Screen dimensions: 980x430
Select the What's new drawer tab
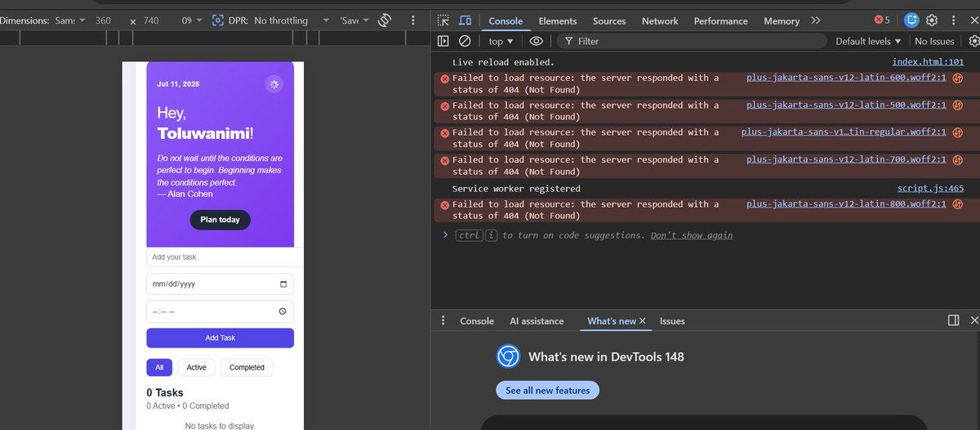tap(611, 321)
